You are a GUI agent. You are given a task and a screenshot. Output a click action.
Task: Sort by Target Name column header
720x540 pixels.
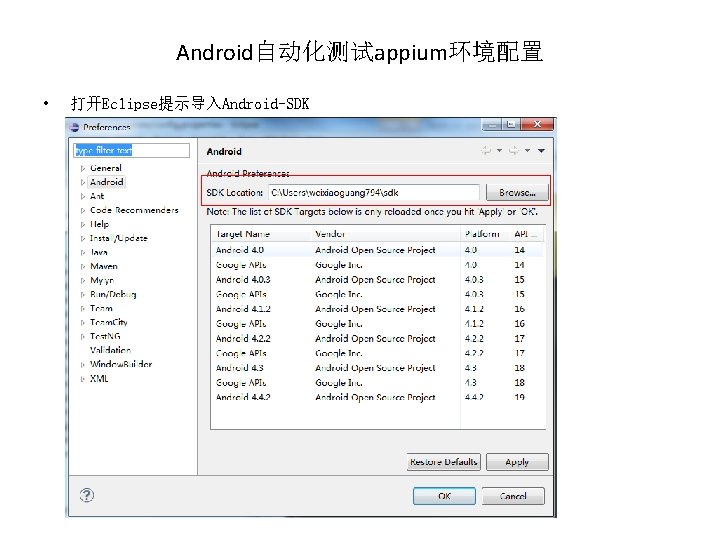coord(261,234)
